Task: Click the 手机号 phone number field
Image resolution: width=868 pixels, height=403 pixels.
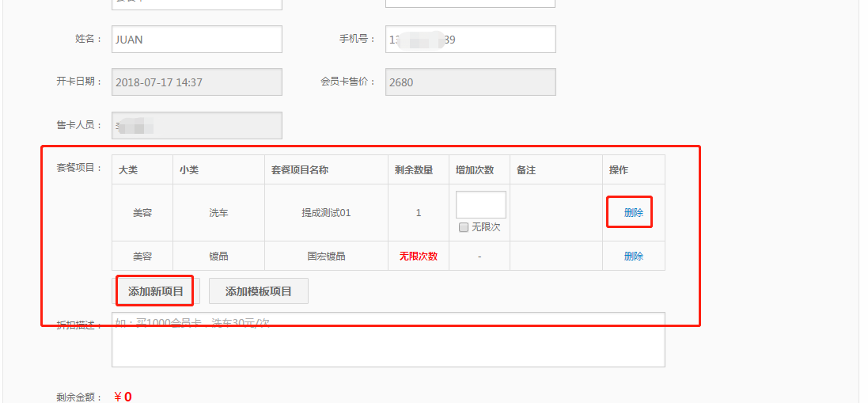Action: [x=470, y=39]
